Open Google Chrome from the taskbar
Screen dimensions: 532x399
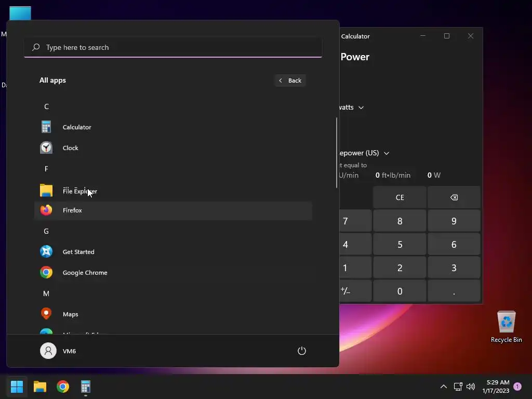tap(63, 387)
